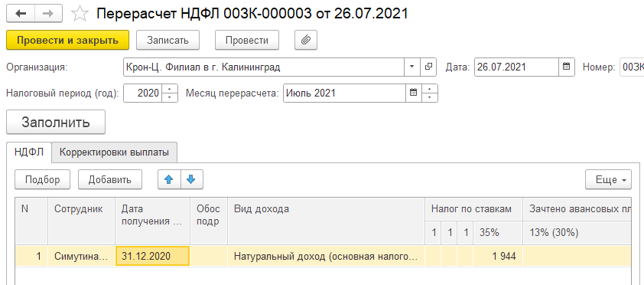Click the Вид дохода column header
644x285 pixels.
point(326,221)
